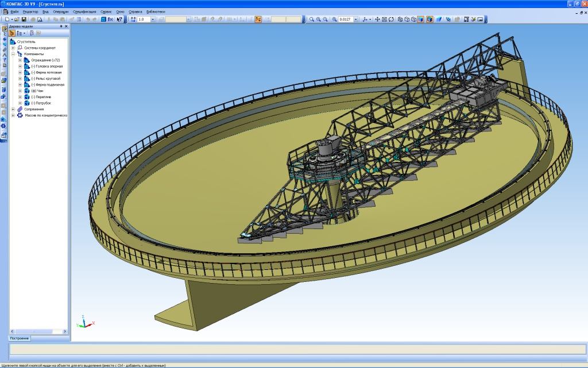This screenshot has height=368, width=588.
Task: Click the step value 1.0 field
Action: click(x=144, y=19)
